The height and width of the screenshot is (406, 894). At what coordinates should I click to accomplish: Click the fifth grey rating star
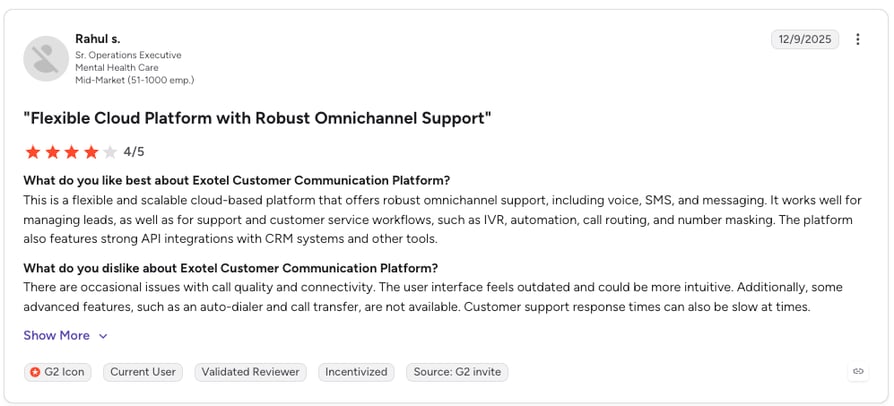coord(110,152)
